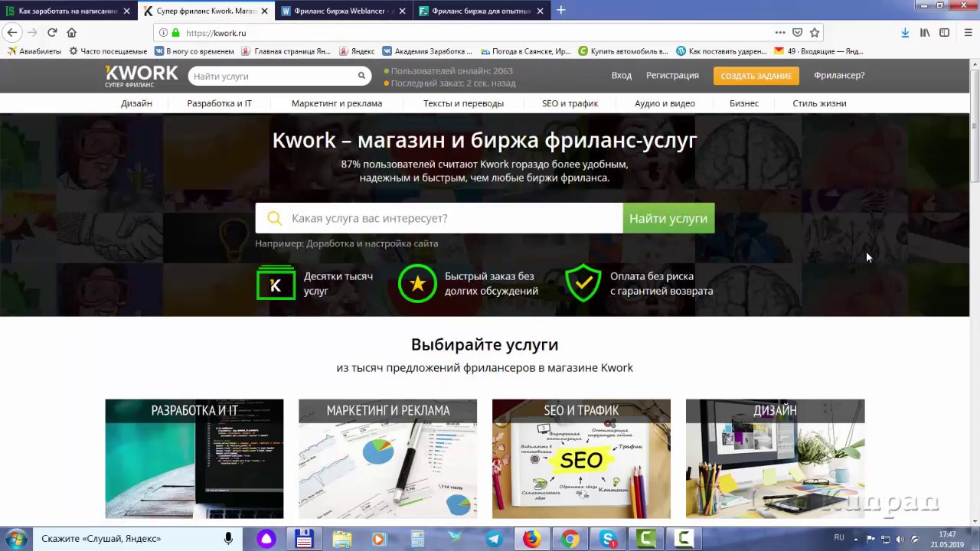The image size is (980, 551).
Task: Save page to Pocket icon
Action: click(x=797, y=33)
